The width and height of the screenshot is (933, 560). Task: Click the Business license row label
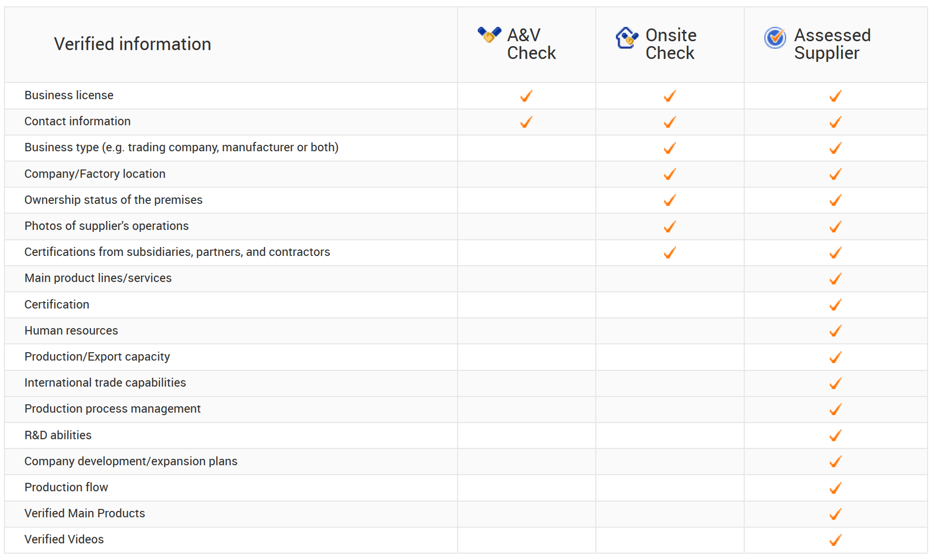[x=69, y=95]
